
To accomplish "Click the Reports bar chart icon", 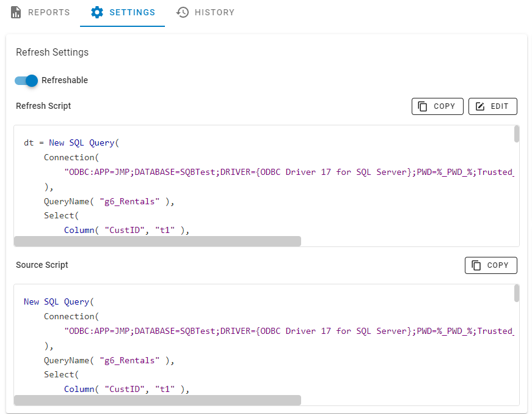I will click(16, 12).
